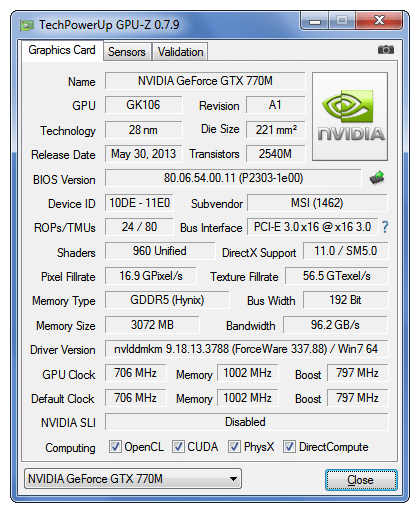Screen dimensions: 420x513
Task: Click the GPU Clock row Boost 797 MHz field
Action: [358, 373]
